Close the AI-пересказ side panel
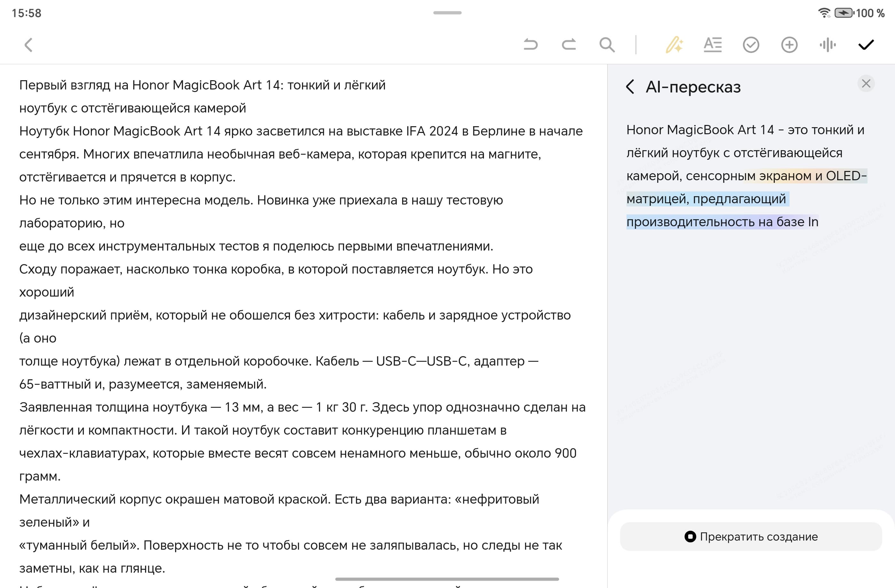 click(x=866, y=83)
